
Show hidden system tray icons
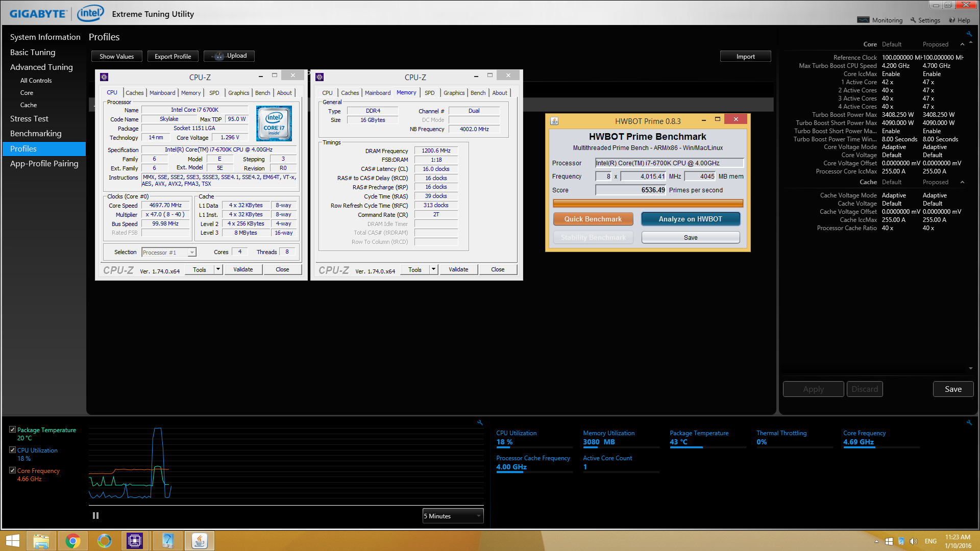[x=877, y=541]
